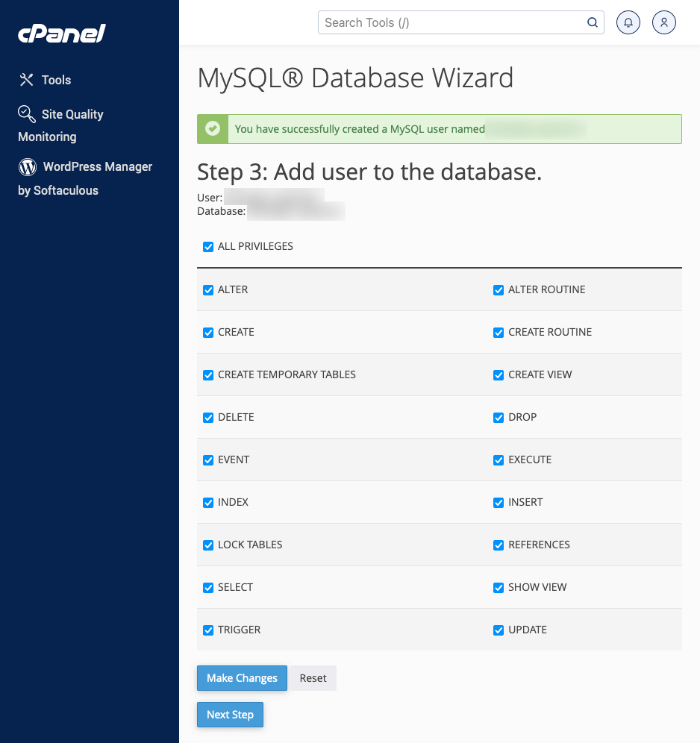Image resolution: width=700 pixels, height=743 pixels.
Task: Toggle the CREATE VIEW checkbox
Action: 498,375
